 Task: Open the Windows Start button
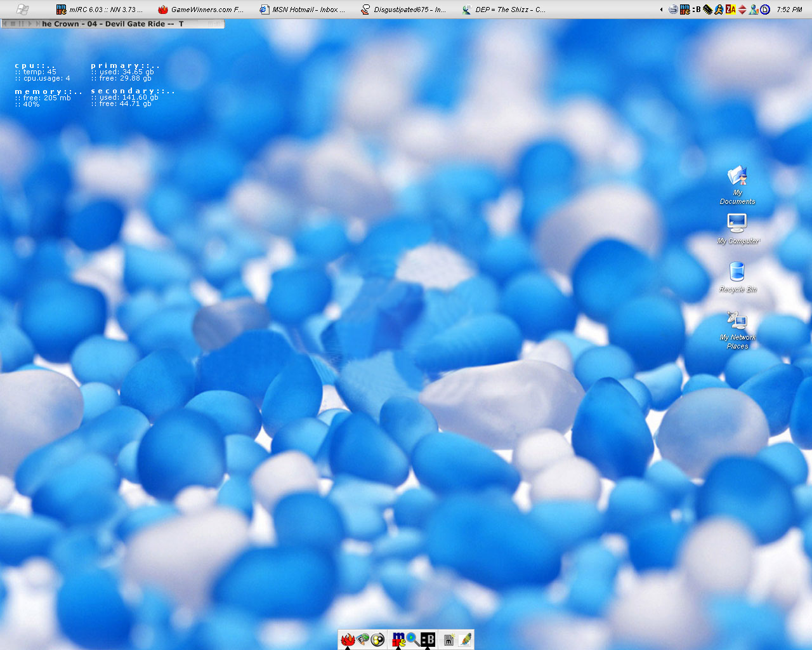coord(22,9)
